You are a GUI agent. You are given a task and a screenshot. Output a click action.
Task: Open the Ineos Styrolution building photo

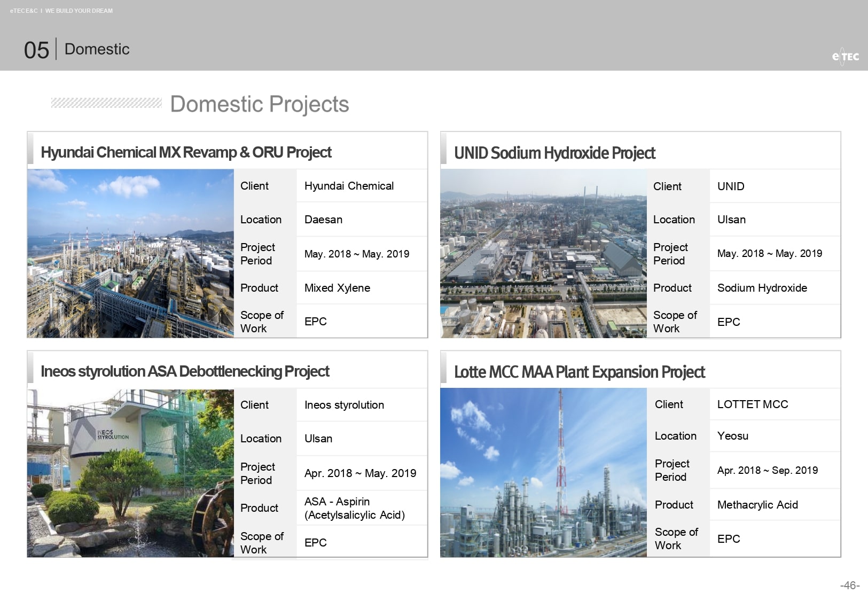(x=130, y=473)
